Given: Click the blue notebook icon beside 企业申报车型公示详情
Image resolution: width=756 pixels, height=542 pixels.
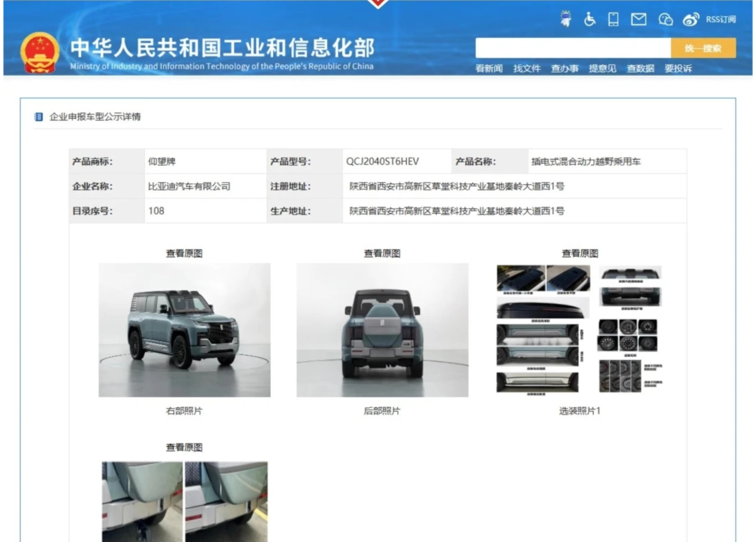Looking at the screenshot, I should pyautogui.click(x=38, y=117).
